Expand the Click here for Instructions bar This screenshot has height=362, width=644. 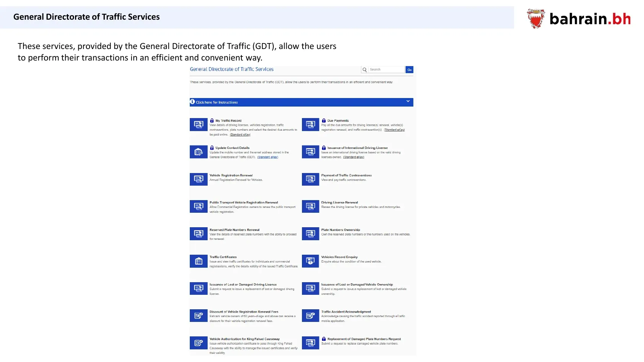[x=301, y=102]
